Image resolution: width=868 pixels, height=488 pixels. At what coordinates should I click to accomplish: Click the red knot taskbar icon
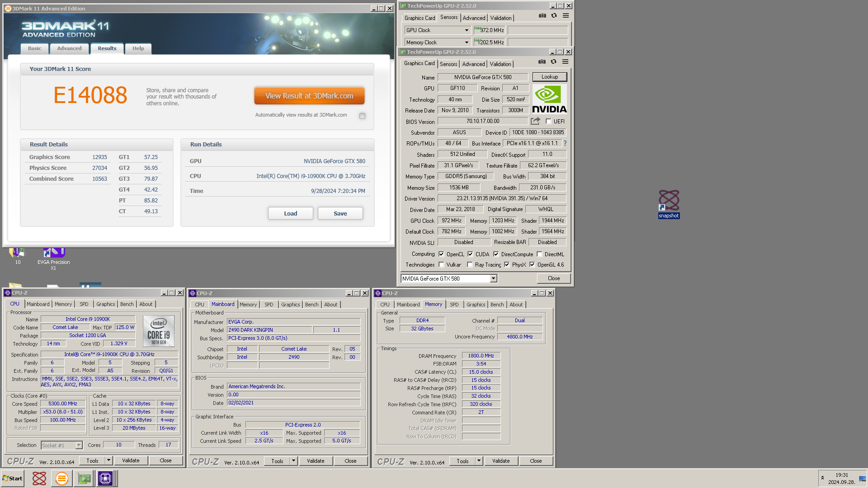[39, 479]
